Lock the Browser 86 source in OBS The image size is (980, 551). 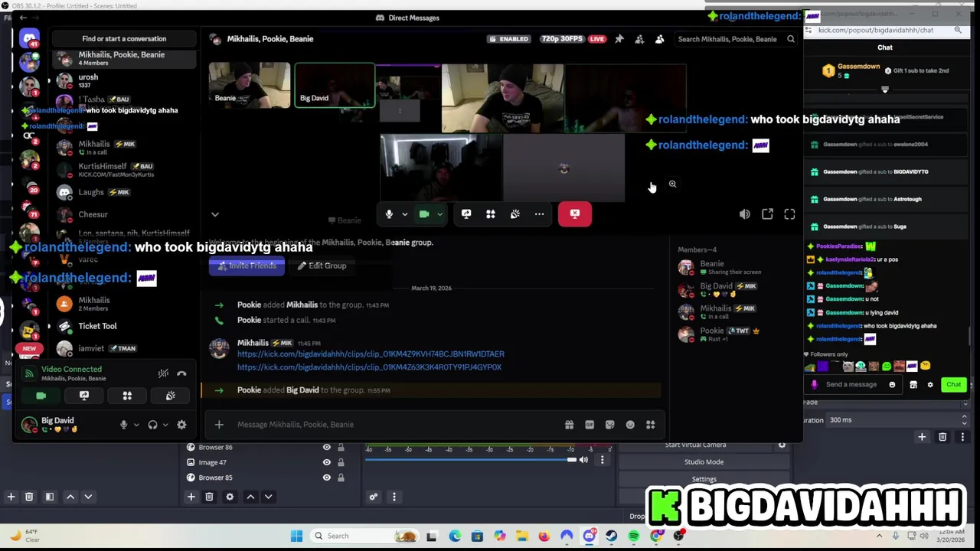click(341, 447)
